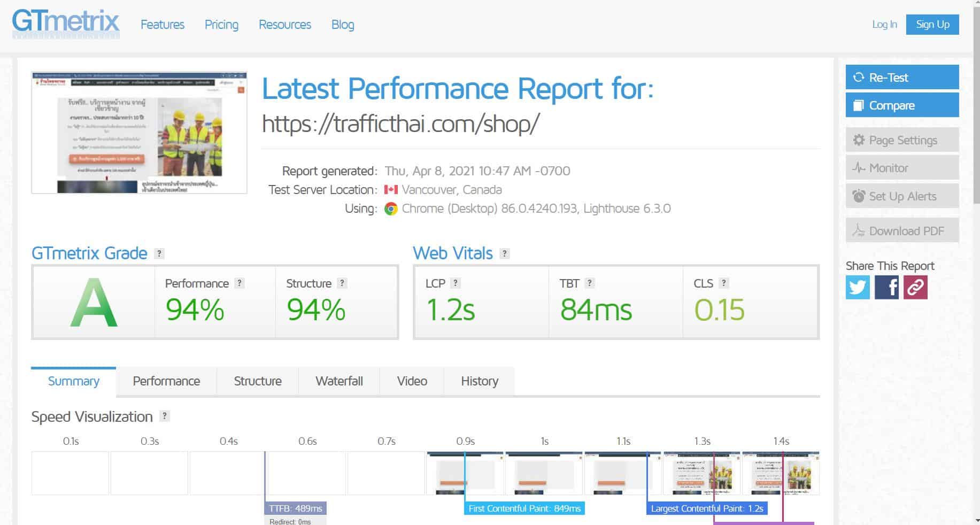Click the CLS 0.15 value
The width and height of the screenshot is (980, 525).
tap(719, 310)
